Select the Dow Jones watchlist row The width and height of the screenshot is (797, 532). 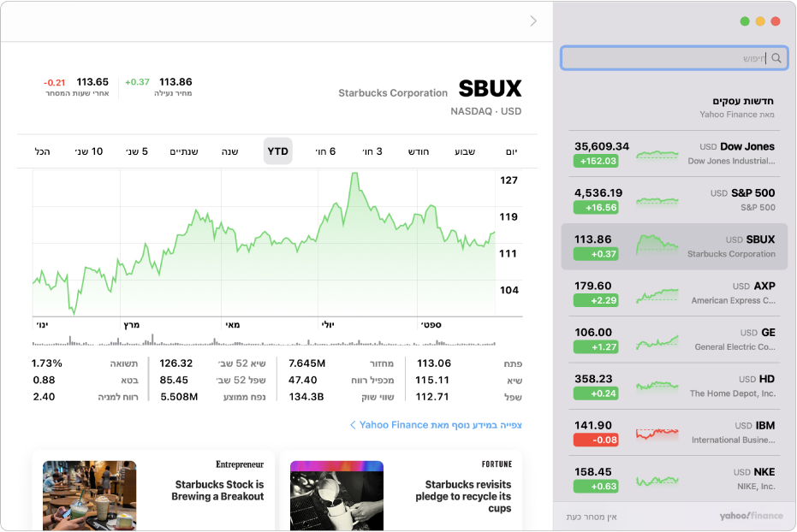674,153
